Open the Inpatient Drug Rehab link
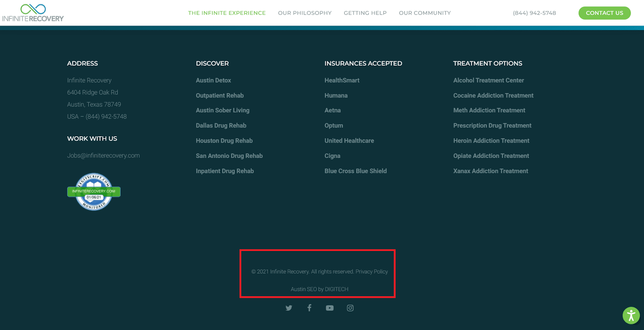644x330 pixels. 225,171
